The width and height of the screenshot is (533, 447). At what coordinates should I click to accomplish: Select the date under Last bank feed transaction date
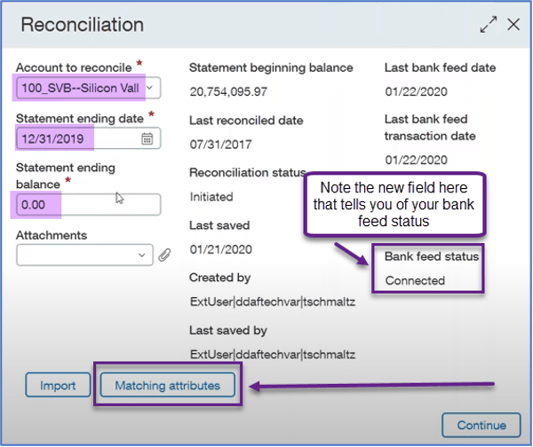[x=416, y=160]
